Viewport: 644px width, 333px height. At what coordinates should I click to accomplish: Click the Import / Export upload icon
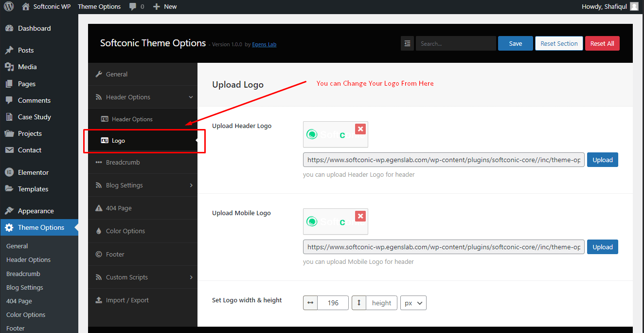[x=99, y=300]
